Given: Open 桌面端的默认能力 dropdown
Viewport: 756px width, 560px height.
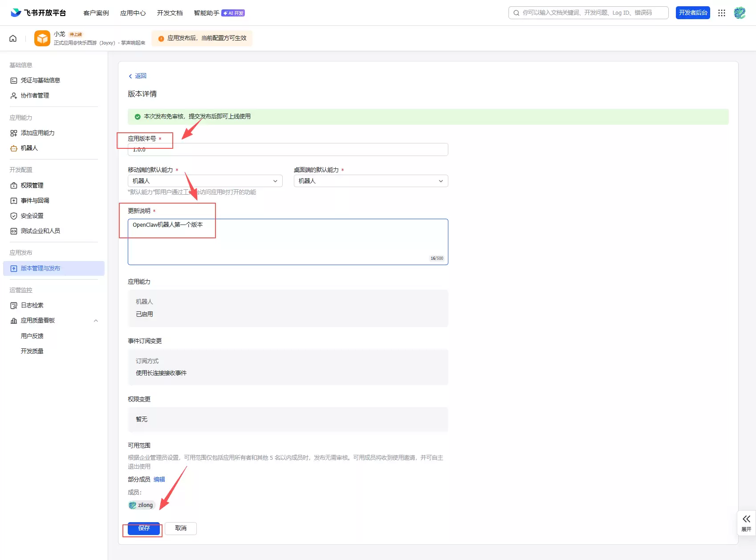Looking at the screenshot, I should pos(370,181).
